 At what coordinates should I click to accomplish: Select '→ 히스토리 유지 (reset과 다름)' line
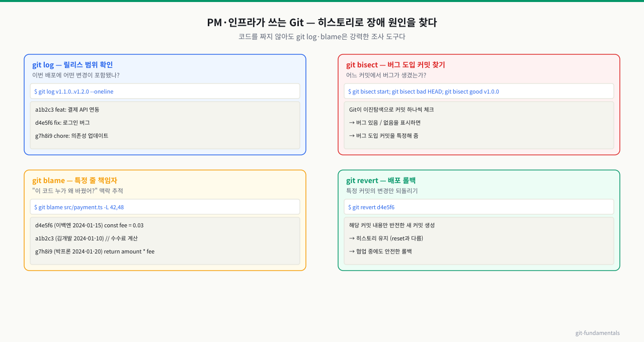[x=386, y=238]
